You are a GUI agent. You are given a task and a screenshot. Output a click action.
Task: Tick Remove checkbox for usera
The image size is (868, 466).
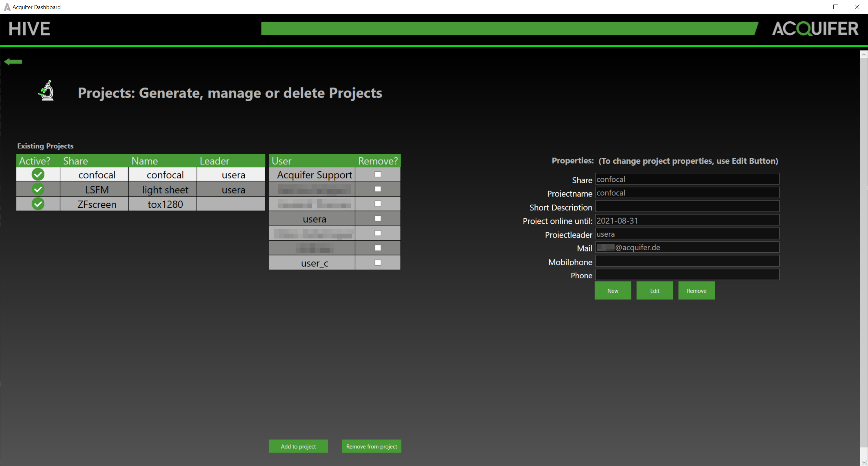[x=378, y=218]
